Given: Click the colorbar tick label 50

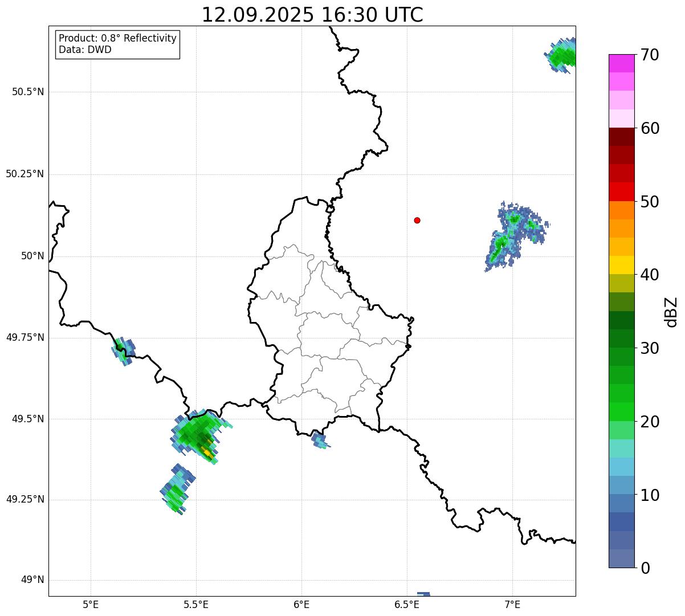Looking at the screenshot, I should coord(650,202).
